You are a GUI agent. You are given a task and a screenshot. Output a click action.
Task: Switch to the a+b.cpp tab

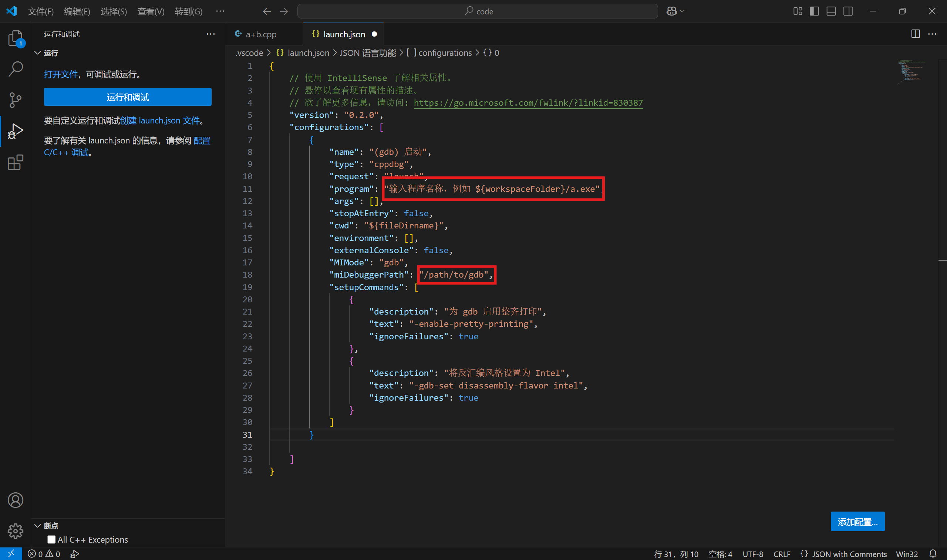[x=260, y=34]
